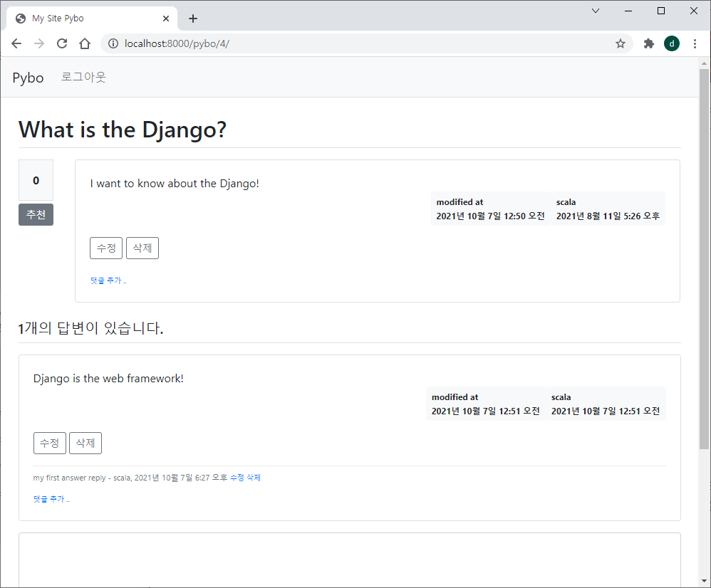Close the My Site Pybo tab
This screenshot has height=588, width=711.
tap(166, 19)
